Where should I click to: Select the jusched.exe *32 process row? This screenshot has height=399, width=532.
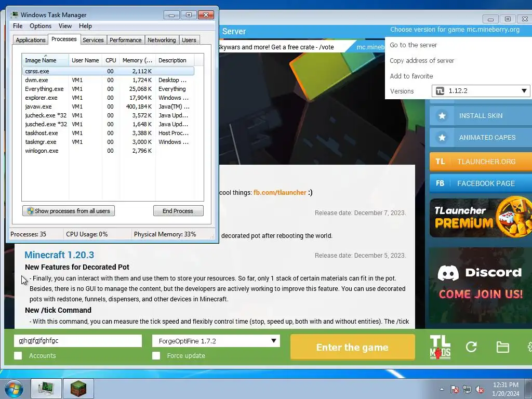(x=108, y=124)
